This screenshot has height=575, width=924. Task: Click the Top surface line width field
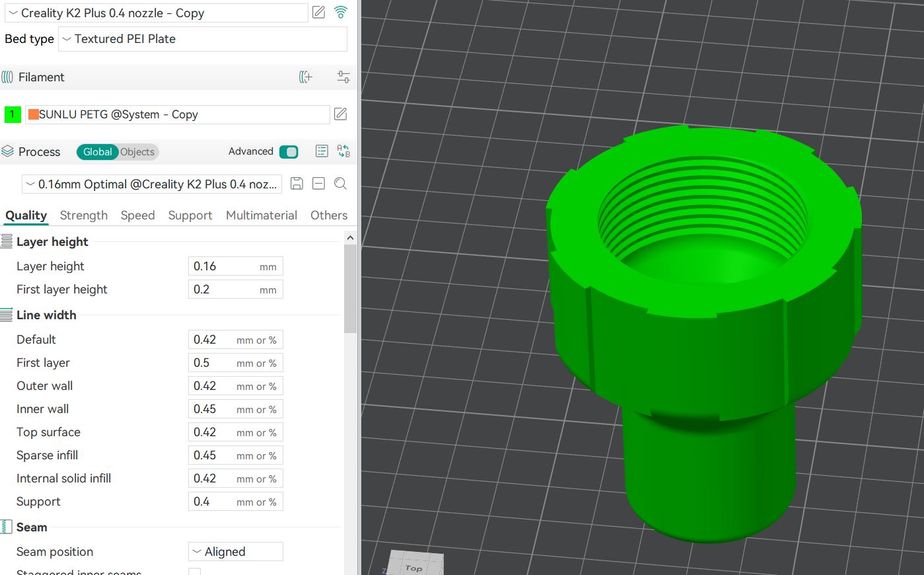coord(236,432)
